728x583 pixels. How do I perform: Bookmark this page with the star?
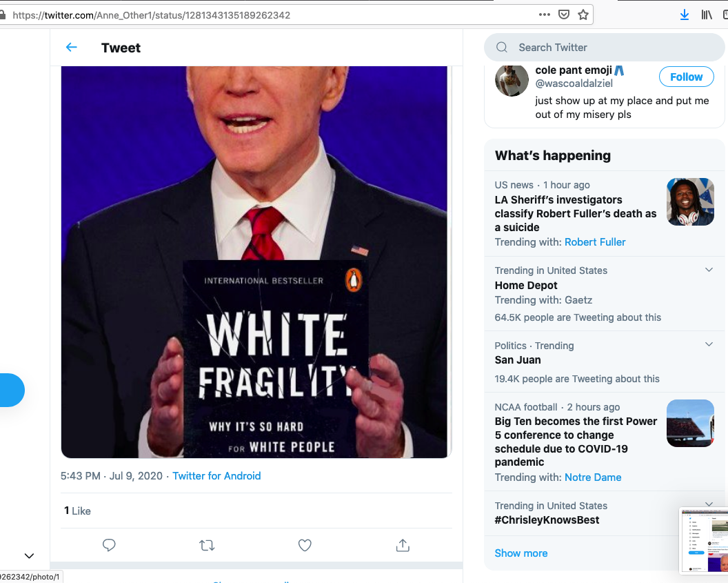pyautogui.click(x=583, y=14)
